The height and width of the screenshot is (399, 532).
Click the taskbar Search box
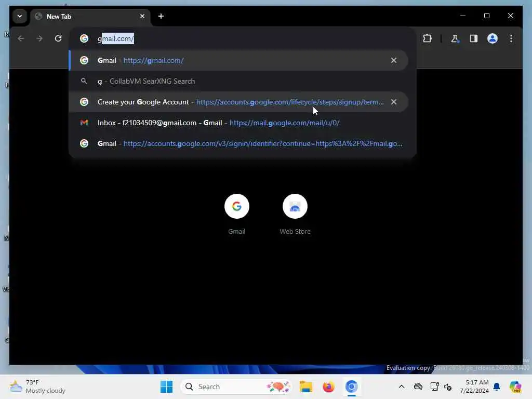pos(236,387)
